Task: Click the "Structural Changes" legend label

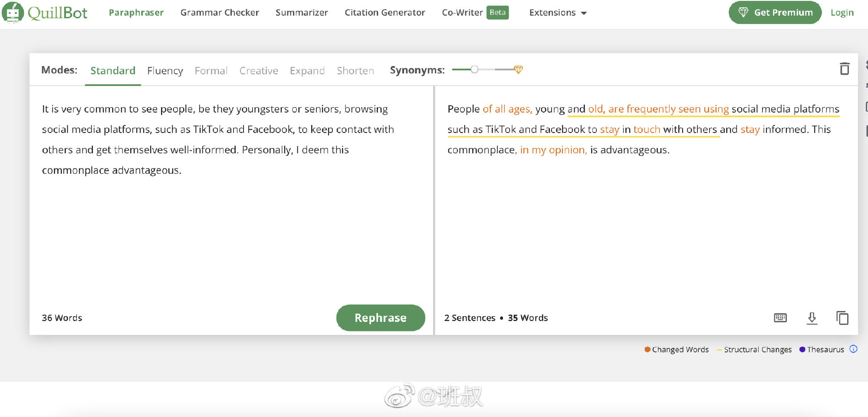Action: click(758, 350)
